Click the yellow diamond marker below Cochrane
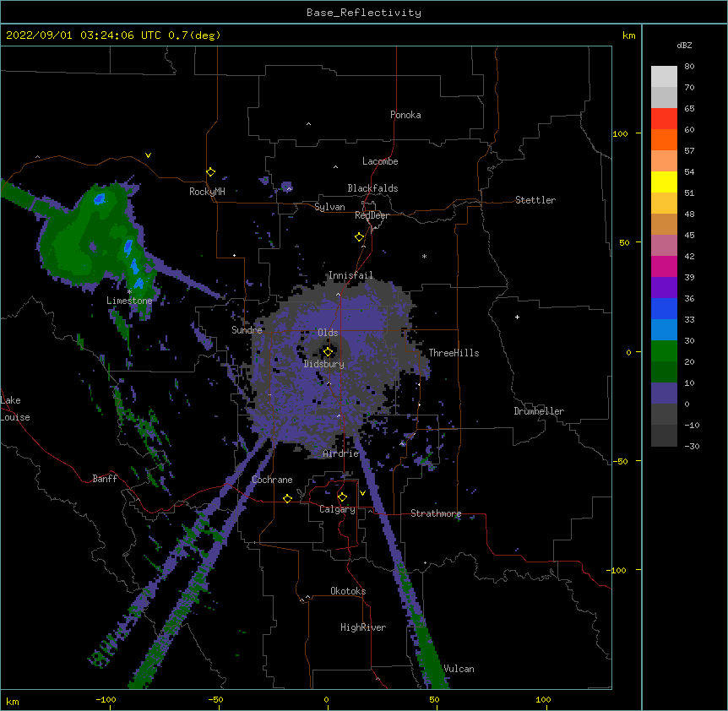 (x=287, y=498)
